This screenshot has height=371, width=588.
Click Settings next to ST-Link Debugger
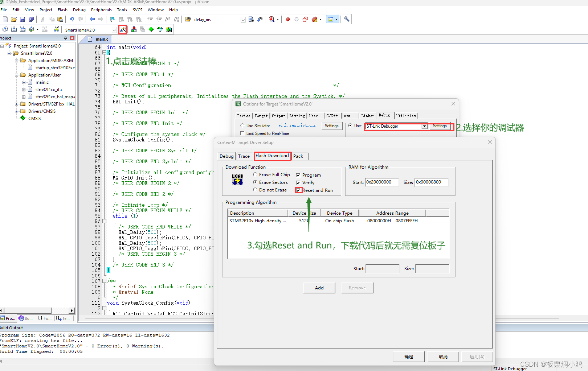click(440, 126)
